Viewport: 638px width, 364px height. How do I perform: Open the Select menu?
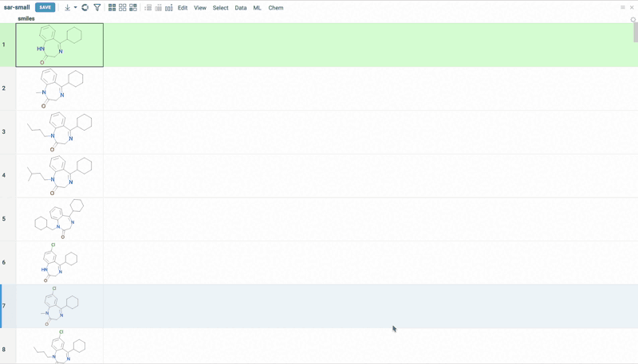221,8
